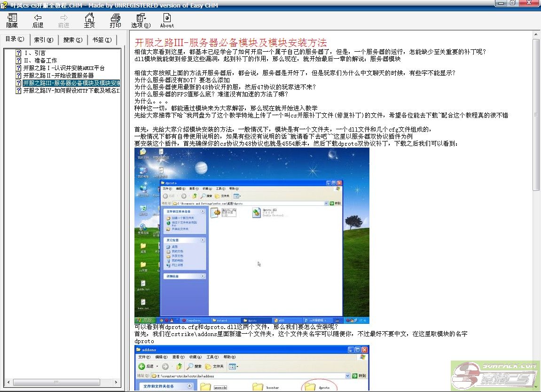Select the 目录(C) contents tab
The image size is (541, 392).
[x=15, y=39]
